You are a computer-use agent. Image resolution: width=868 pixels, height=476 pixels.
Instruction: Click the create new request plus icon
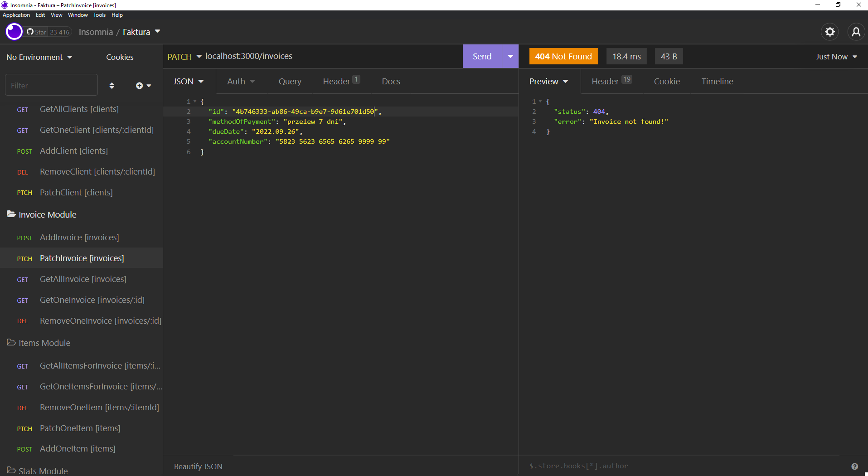point(143,86)
